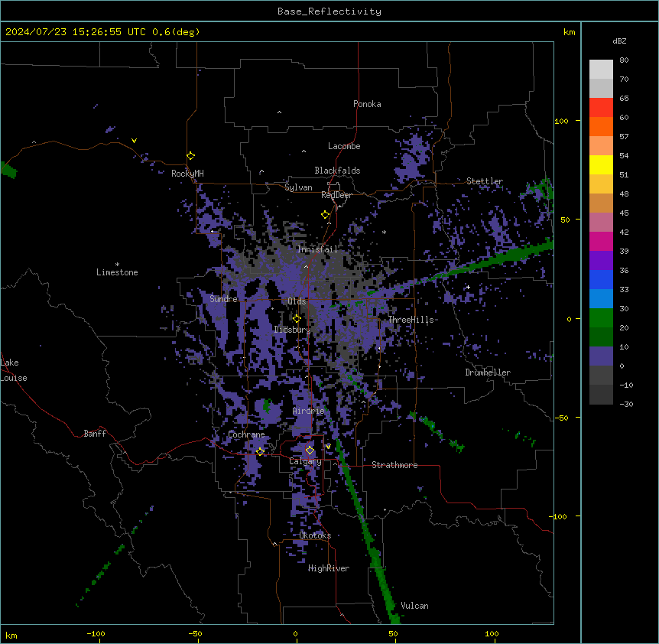Click the Okotoks town label
The image size is (659, 644).
(x=315, y=535)
